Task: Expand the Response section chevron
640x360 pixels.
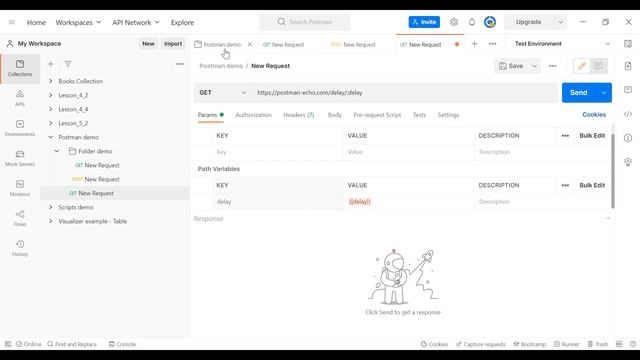Action: tap(607, 218)
